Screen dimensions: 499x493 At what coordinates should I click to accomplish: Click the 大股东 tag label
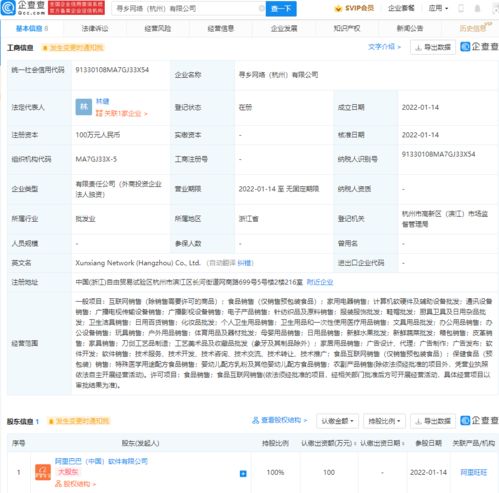[x=68, y=472]
